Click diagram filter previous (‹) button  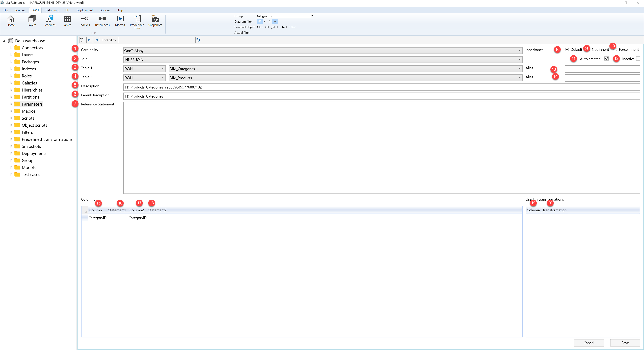265,21
